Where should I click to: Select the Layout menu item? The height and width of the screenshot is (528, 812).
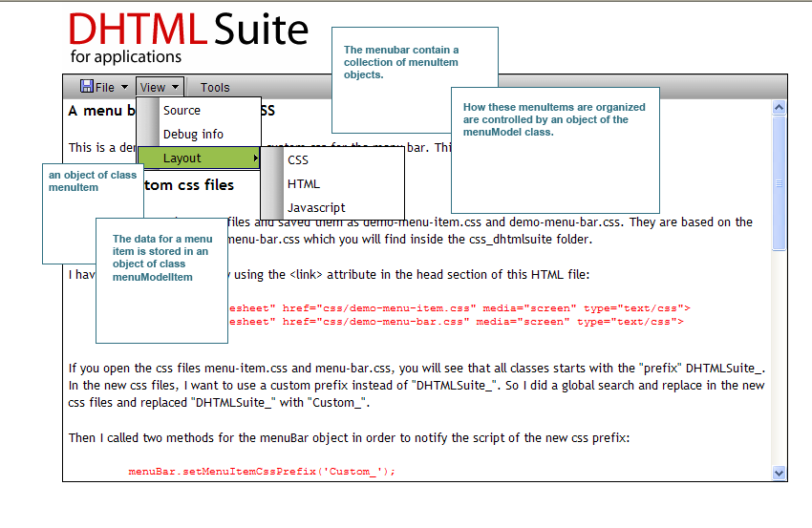[x=199, y=158]
